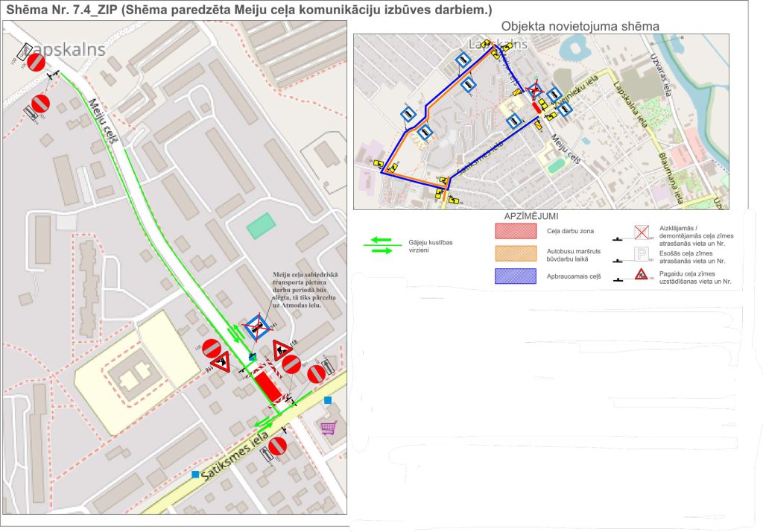Select the blue 'Apbraucamais ceļš' legend swatch

pyautogui.click(x=516, y=276)
